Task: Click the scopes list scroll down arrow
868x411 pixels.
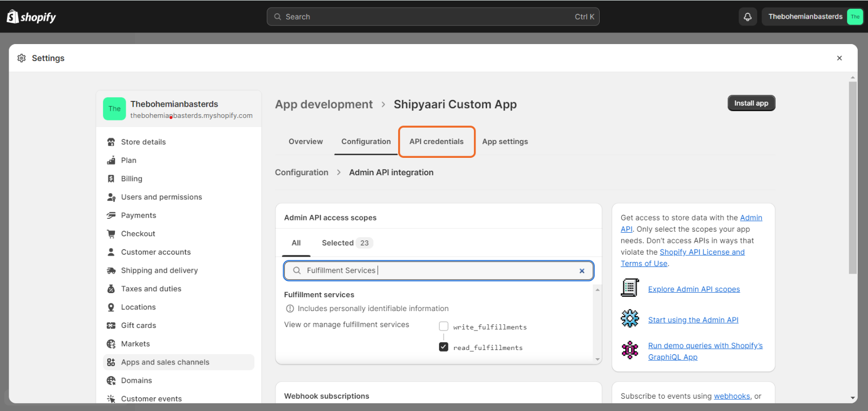Action: 597,359
